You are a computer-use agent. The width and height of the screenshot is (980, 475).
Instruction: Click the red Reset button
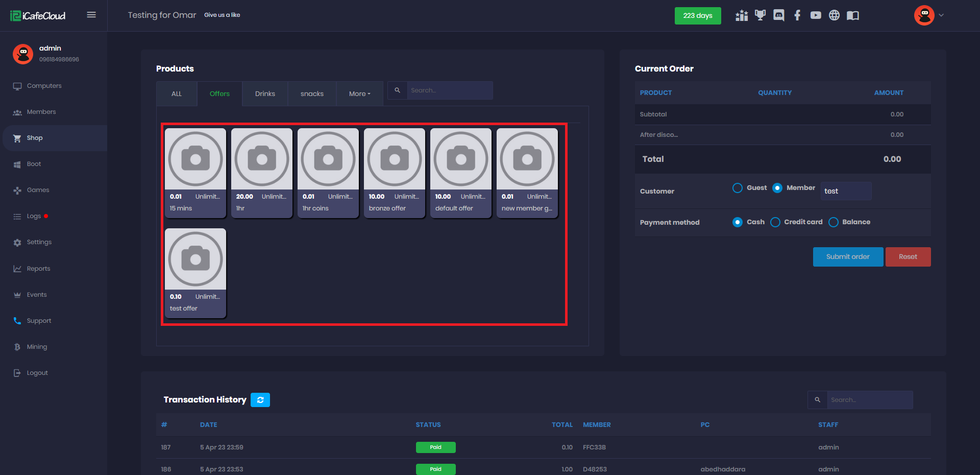[908, 257]
